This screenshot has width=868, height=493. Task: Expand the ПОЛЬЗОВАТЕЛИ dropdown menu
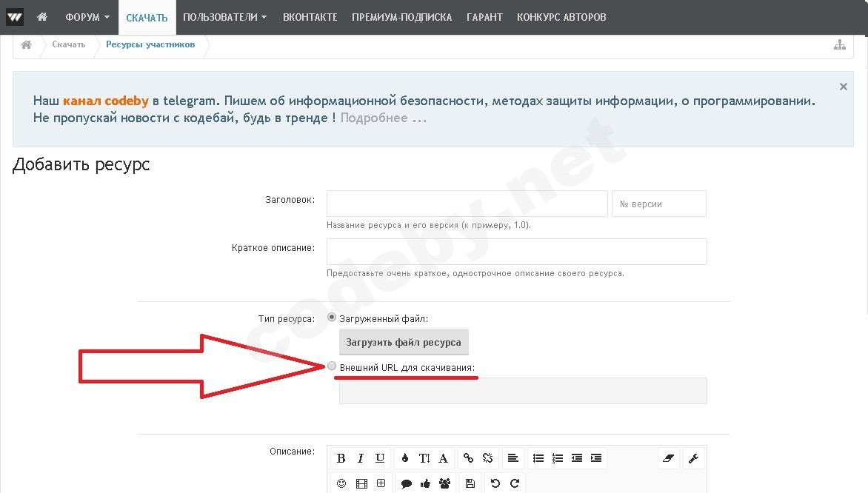click(x=224, y=17)
